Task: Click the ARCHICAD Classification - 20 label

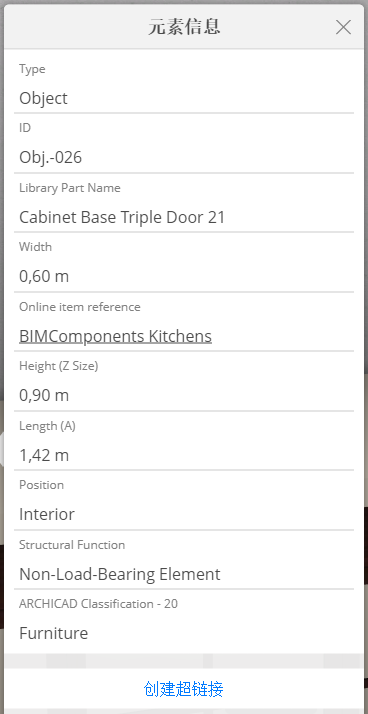Action: pos(98,604)
